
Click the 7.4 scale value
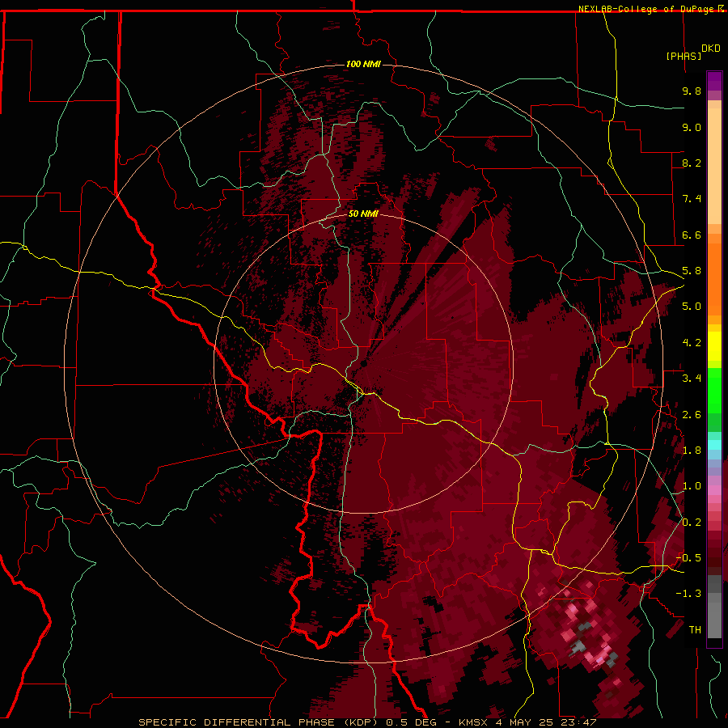(692, 199)
